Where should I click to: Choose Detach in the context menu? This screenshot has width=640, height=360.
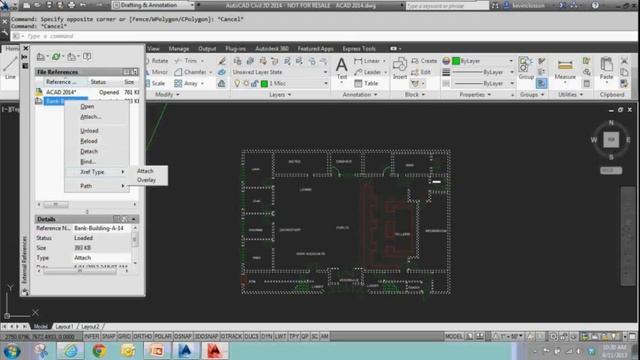click(x=89, y=151)
